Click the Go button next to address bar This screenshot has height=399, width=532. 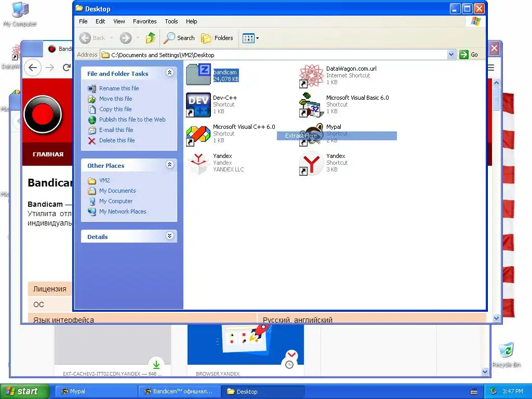click(x=469, y=55)
